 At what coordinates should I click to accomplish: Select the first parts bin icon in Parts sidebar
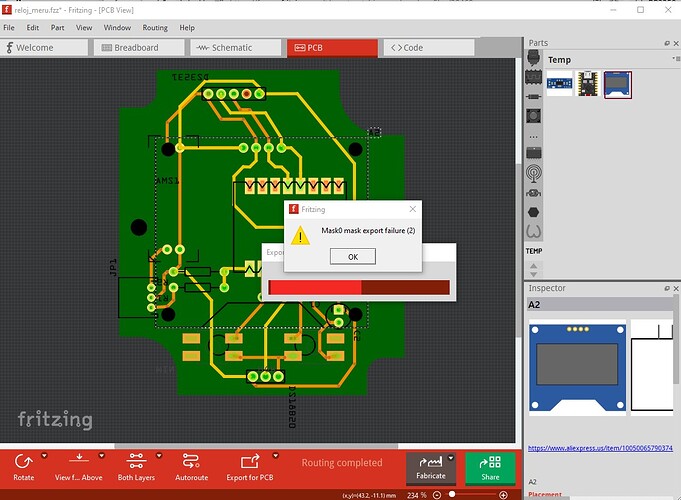click(x=533, y=57)
